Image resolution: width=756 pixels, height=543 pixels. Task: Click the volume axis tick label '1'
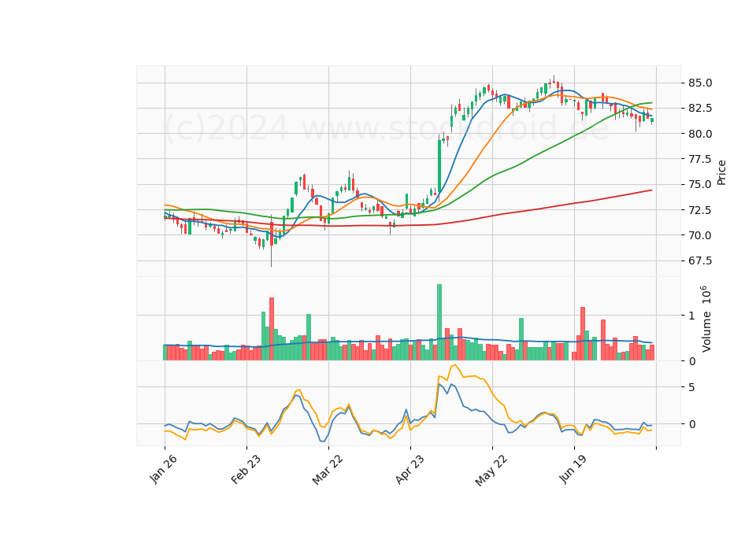click(692, 316)
